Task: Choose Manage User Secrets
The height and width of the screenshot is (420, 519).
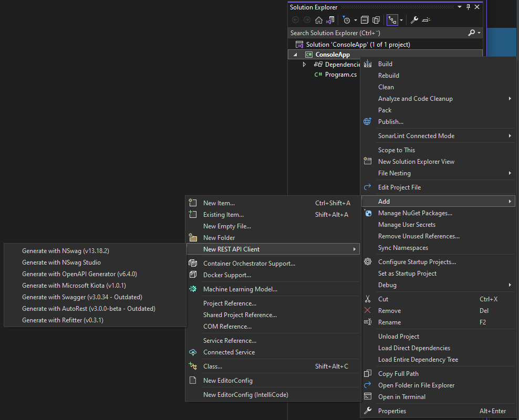Action: (x=438, y=225)
